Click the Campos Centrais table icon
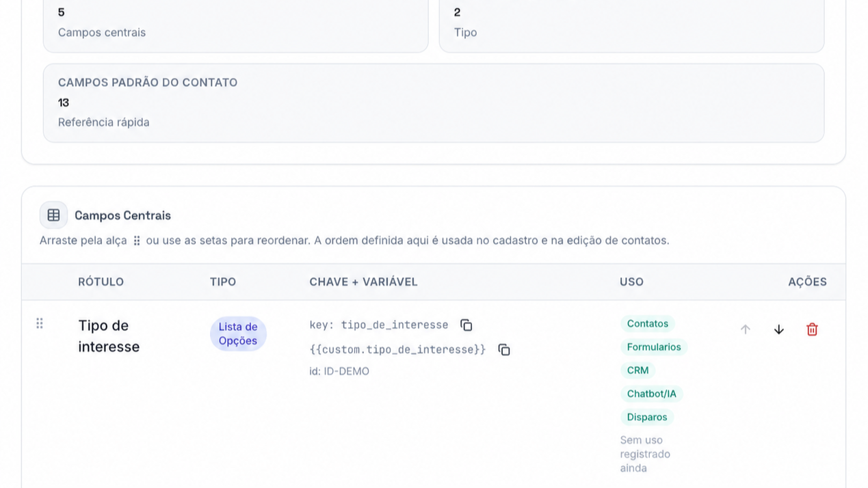The width and height of the screenshot is (868, 488). point(53,215)
